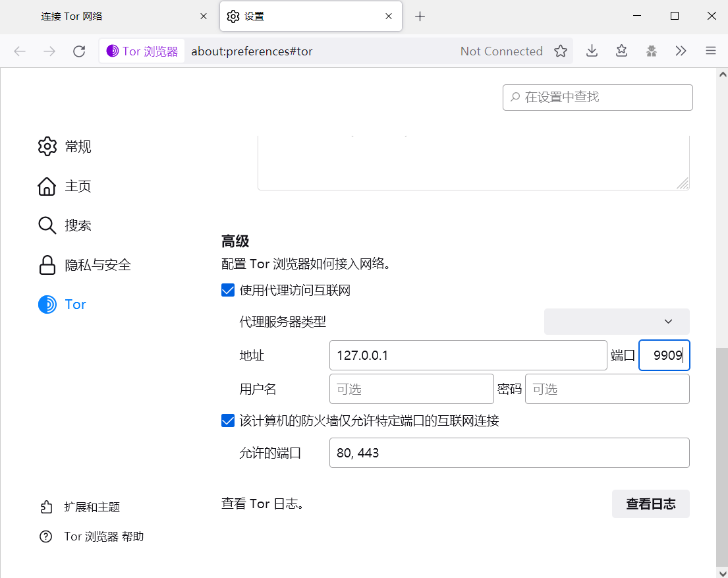Focus the 允许的端口 field
The image size is (728, 578).
click(509, 453)
